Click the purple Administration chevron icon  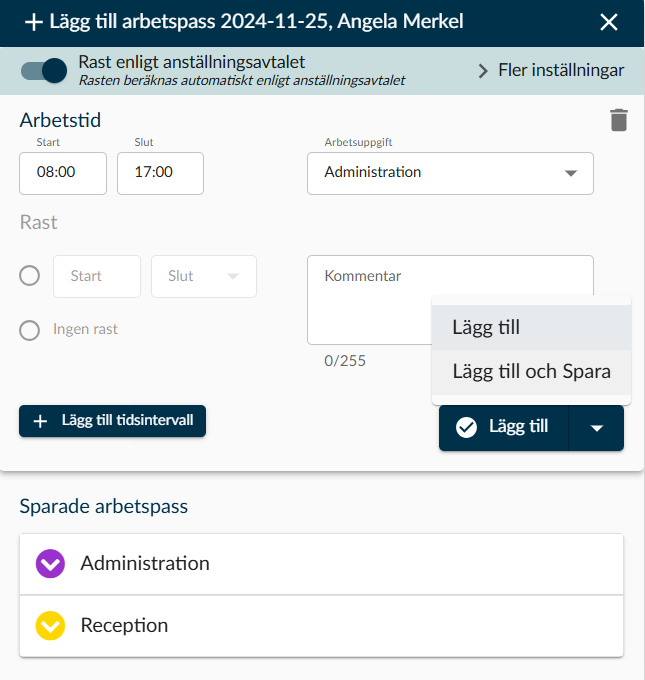point(50,563)
